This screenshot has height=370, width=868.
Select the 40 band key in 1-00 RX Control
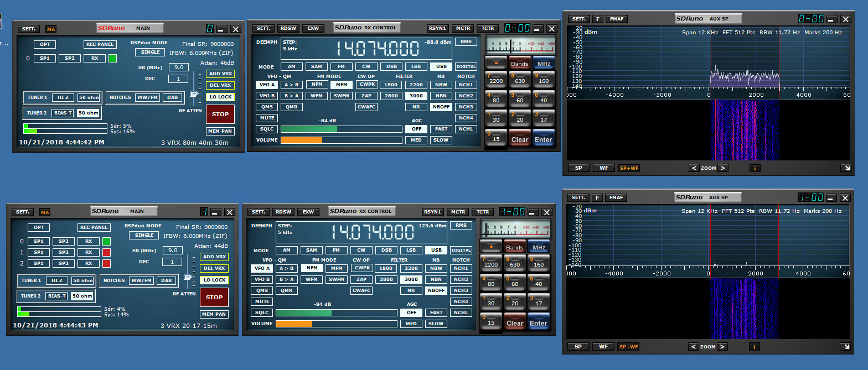click(x=539, y=283)
